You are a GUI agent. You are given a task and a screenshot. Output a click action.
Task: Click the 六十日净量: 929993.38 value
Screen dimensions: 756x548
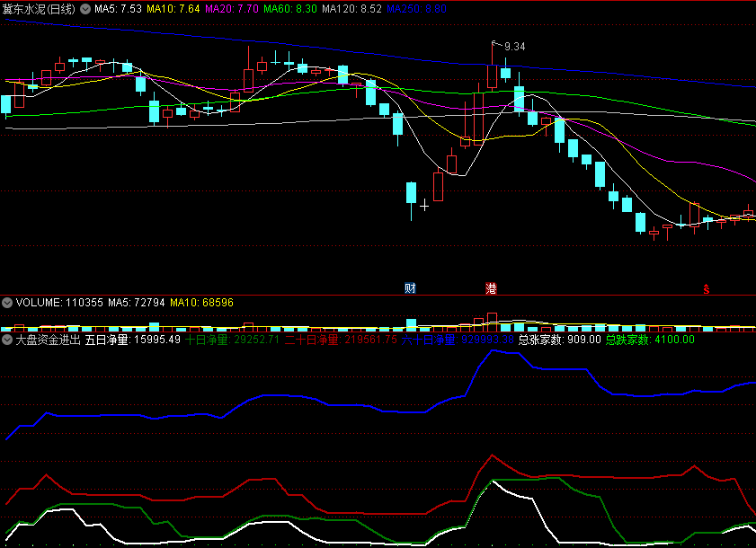[458, 340]
